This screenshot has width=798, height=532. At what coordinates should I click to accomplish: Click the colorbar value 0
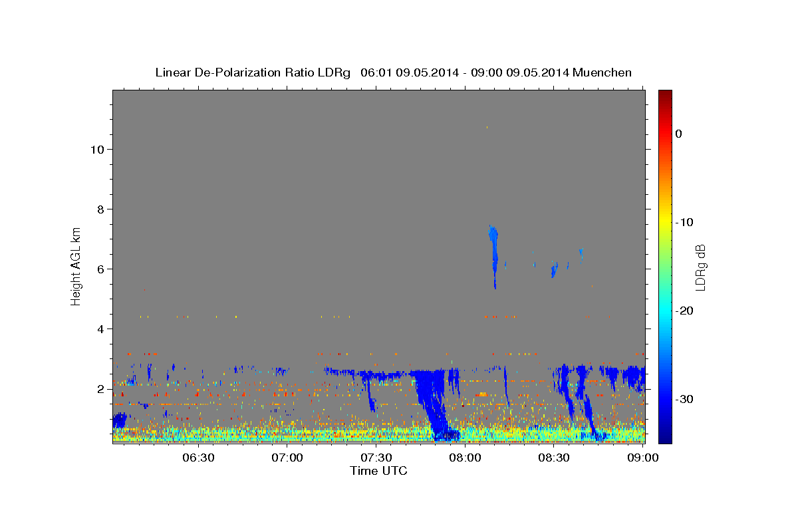(678, 134)
